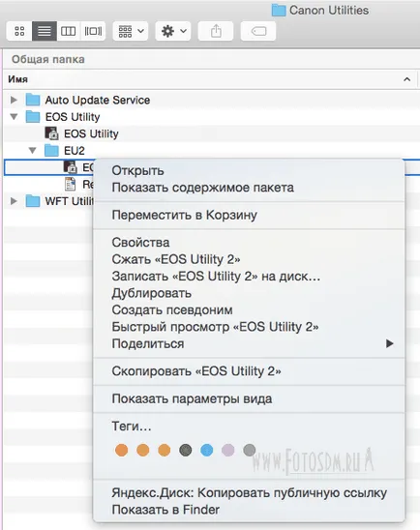Select the Readme document icon
This screenshot has height=530, width=420.
point(70,184)
